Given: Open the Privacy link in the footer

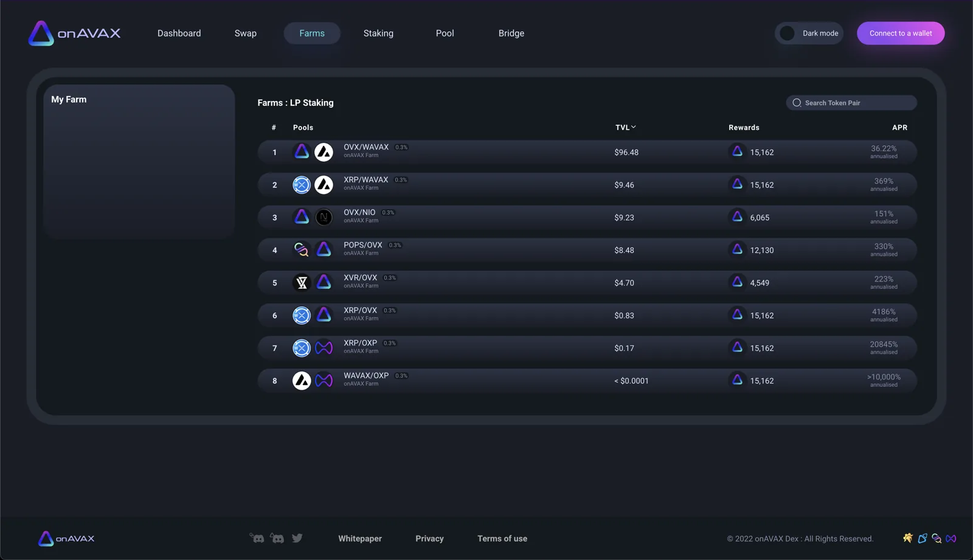Looking at the screenshot, I should pos(429,539).
